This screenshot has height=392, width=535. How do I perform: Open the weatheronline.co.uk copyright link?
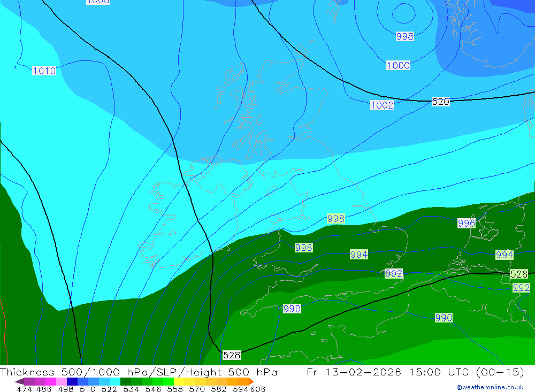click(490, 387)
